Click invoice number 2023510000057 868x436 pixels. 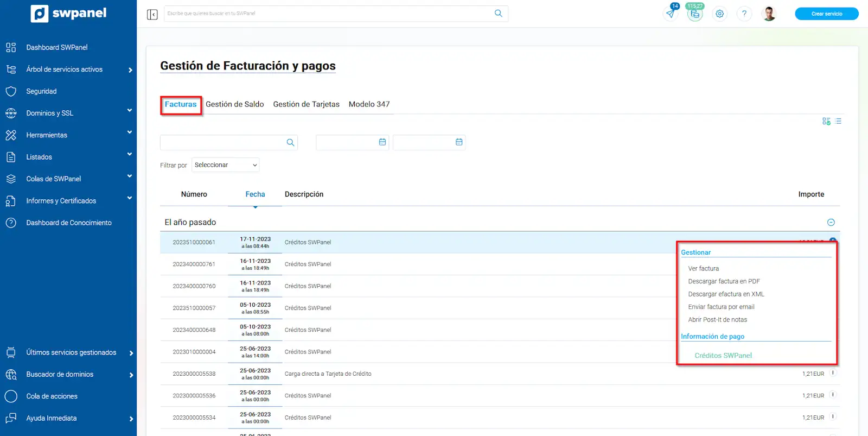[194, 308]
